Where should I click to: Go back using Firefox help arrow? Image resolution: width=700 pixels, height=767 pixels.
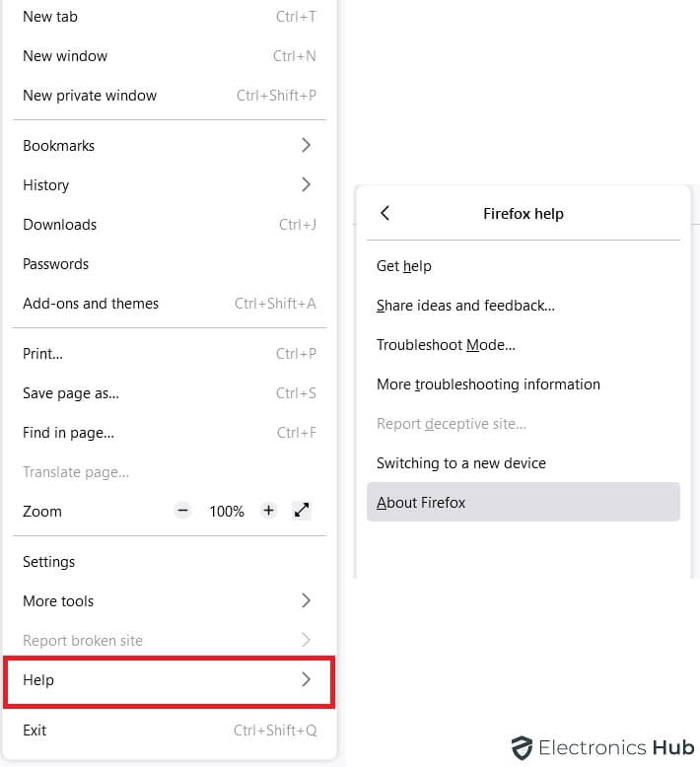[x=385, y=213]
